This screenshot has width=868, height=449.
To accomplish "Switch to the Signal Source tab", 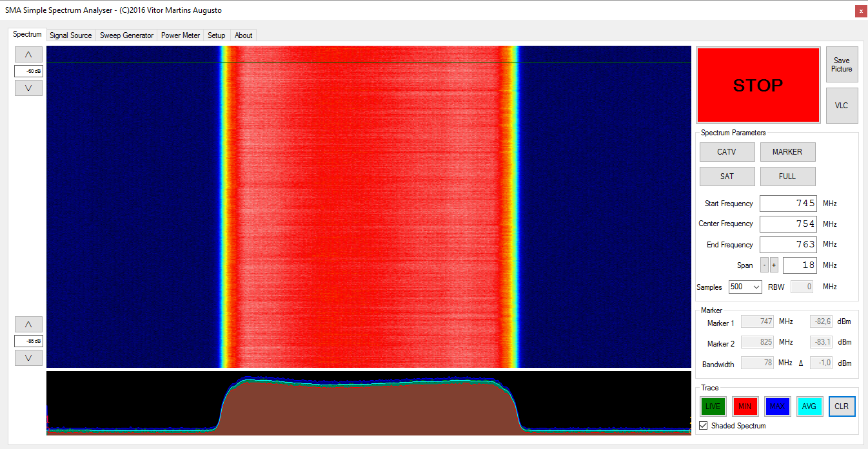I will coord(71,35).
